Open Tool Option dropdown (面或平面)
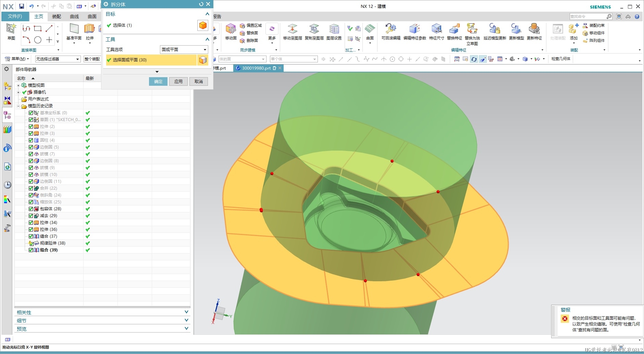644x354 pixels. [184, 49]
